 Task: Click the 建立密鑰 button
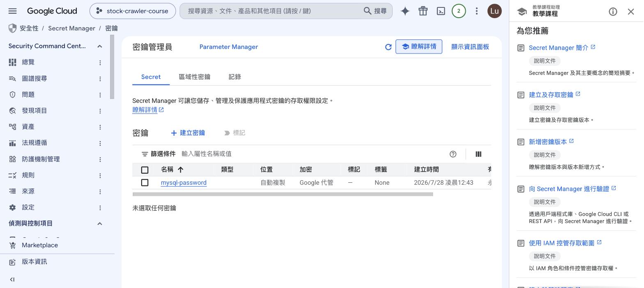188,133
